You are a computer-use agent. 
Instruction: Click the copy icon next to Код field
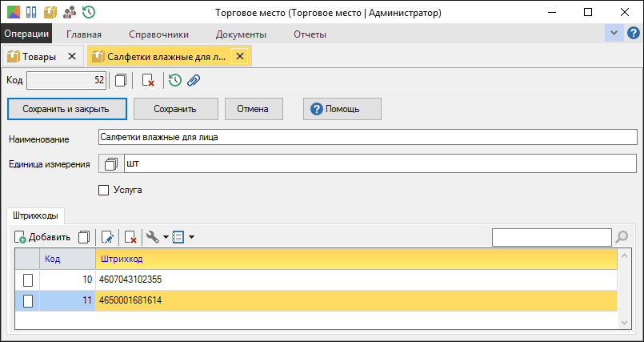point(121,81)
